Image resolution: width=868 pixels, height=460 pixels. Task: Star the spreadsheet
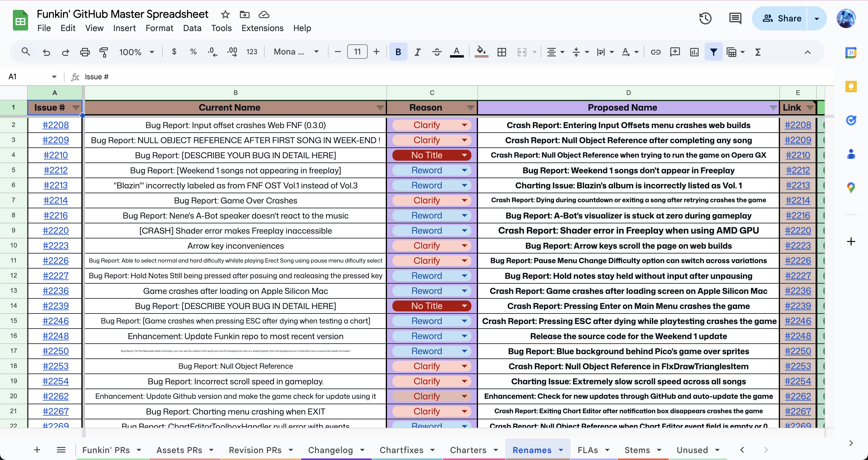coord(225,14)
